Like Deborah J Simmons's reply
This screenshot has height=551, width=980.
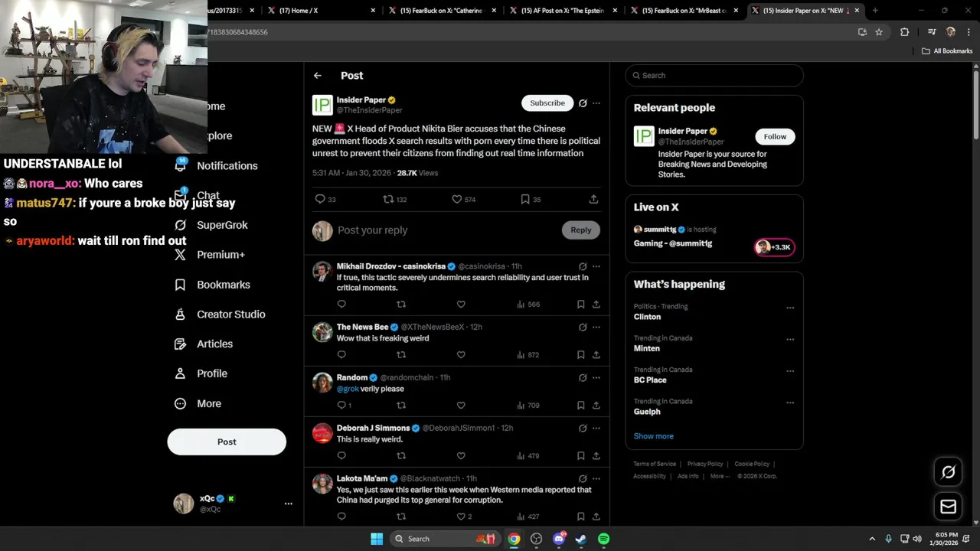461,456
